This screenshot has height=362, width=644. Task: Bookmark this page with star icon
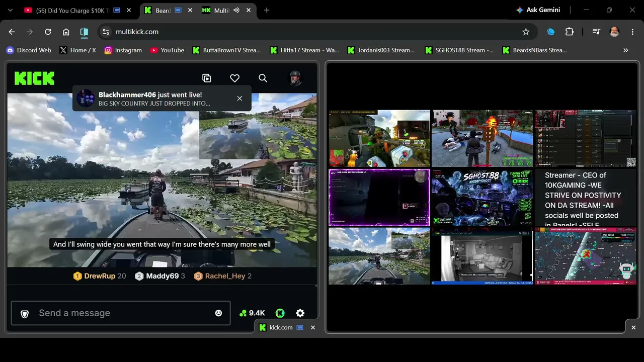[x=526, y=32]
